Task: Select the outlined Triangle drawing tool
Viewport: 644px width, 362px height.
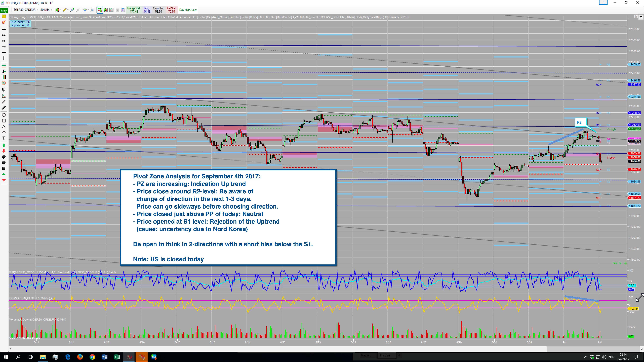Action: click(4, 126)
